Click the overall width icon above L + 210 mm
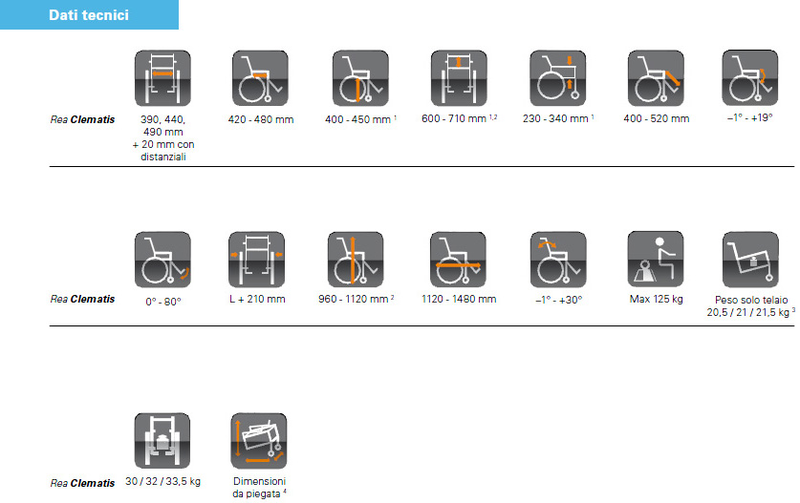800x503 pixels. pyautogui.click(x=257, y=260)
